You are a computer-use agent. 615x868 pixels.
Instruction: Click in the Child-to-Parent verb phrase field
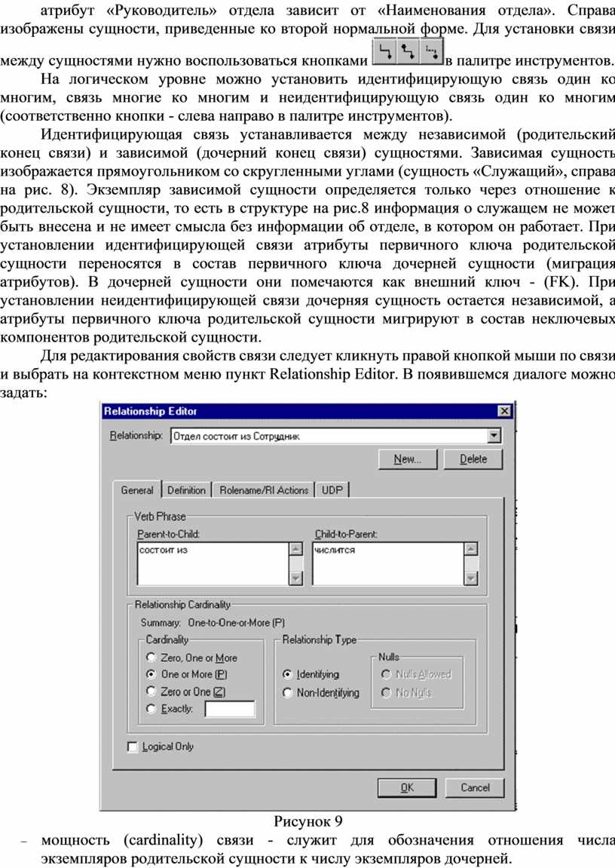(387, 563)
